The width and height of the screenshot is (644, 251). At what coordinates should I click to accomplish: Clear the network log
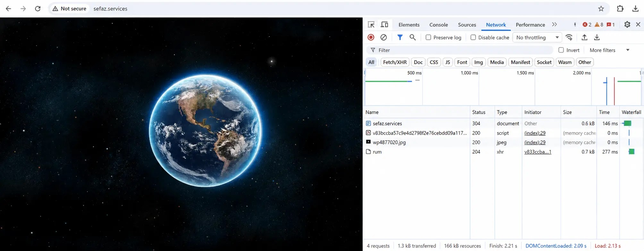click(x=384, y=38)
